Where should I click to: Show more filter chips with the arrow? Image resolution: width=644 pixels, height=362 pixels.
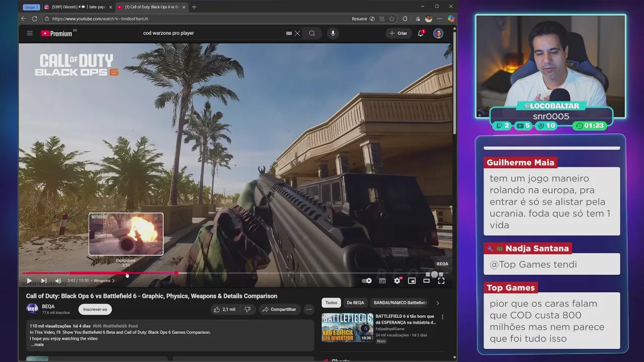[437, 303]
